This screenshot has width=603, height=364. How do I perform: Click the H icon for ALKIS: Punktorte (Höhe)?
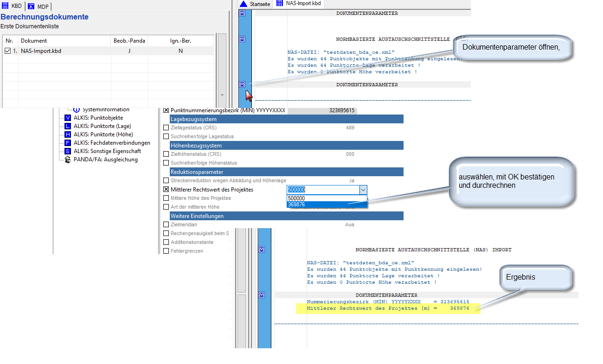68,134
